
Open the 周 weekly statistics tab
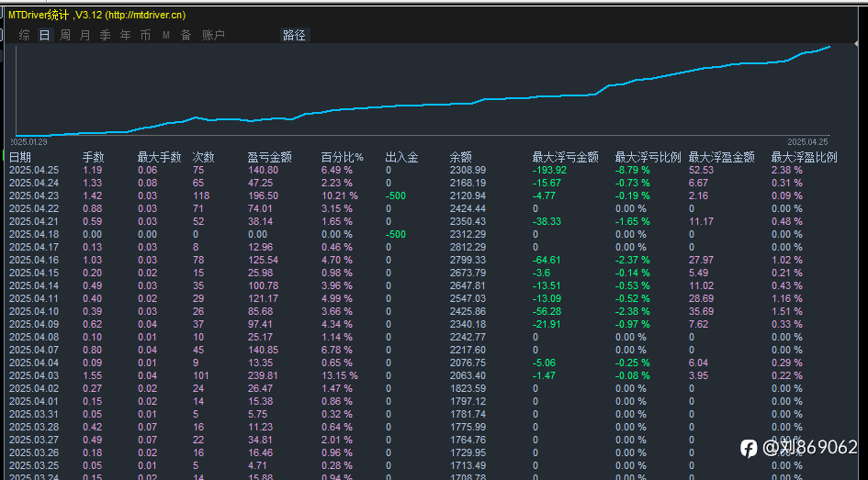(x=65, y=35)
